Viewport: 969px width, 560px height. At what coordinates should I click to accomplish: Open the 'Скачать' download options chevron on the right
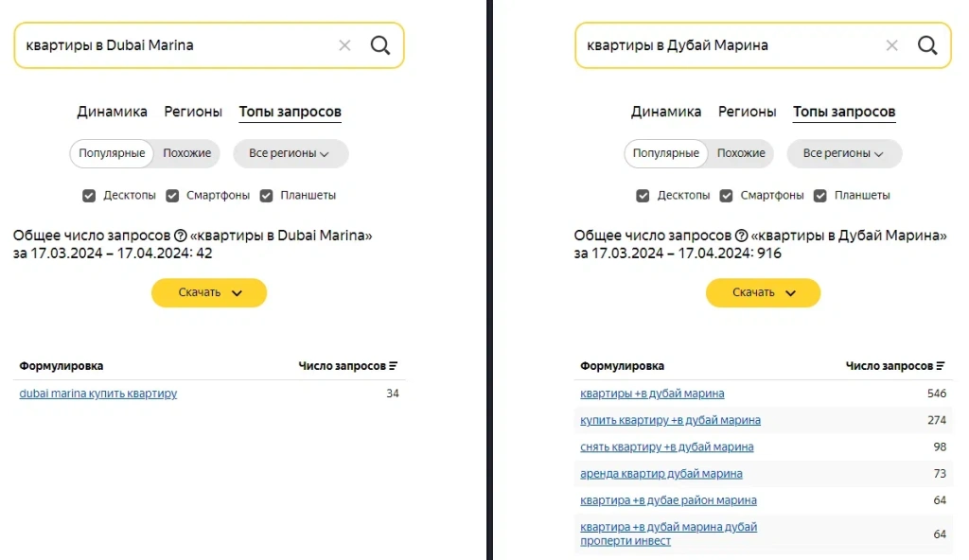[791, 292]
